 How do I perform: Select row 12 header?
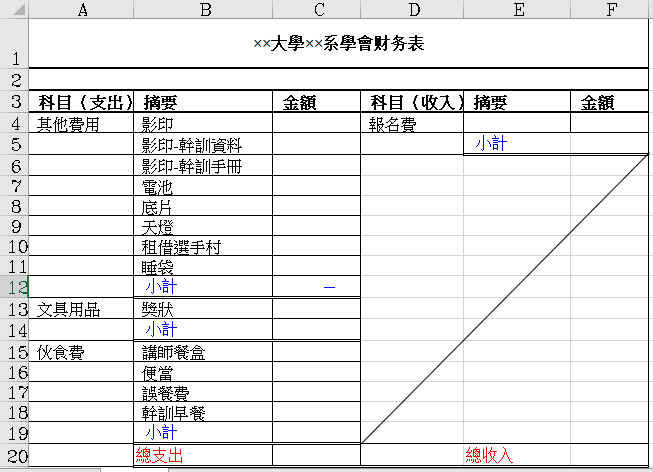click(14, 286)
